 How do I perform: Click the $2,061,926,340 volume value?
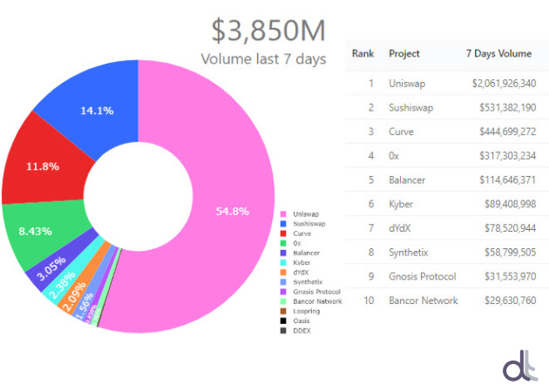point(504,84)
